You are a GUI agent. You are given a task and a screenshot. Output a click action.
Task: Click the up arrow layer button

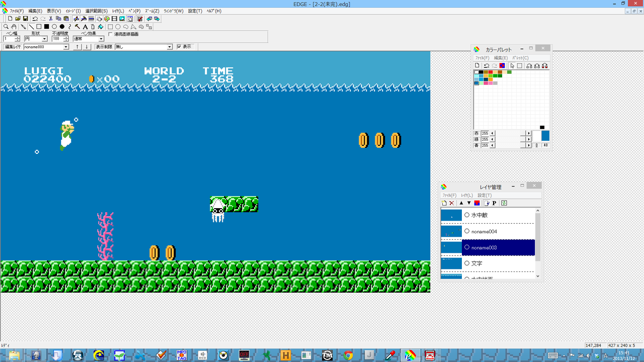(x=77, y=47)
